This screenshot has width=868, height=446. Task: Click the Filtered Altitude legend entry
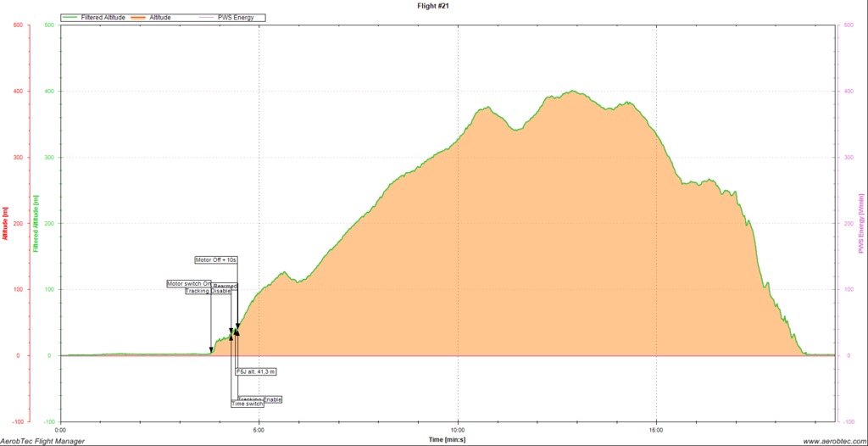103,17
